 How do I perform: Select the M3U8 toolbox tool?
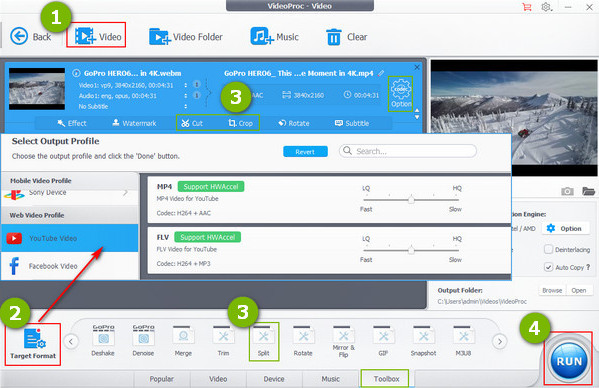463,341
